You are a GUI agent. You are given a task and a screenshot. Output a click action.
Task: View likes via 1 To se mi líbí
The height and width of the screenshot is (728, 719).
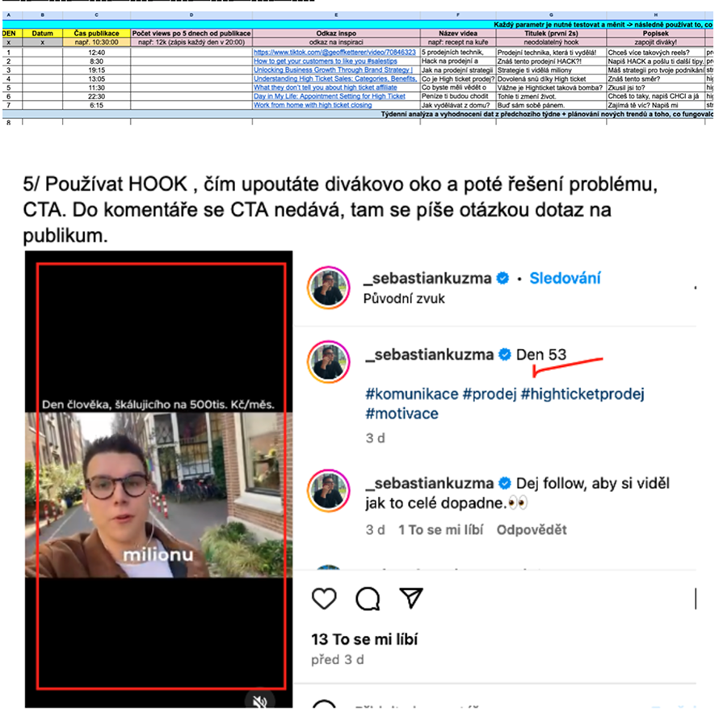(440, 530)
